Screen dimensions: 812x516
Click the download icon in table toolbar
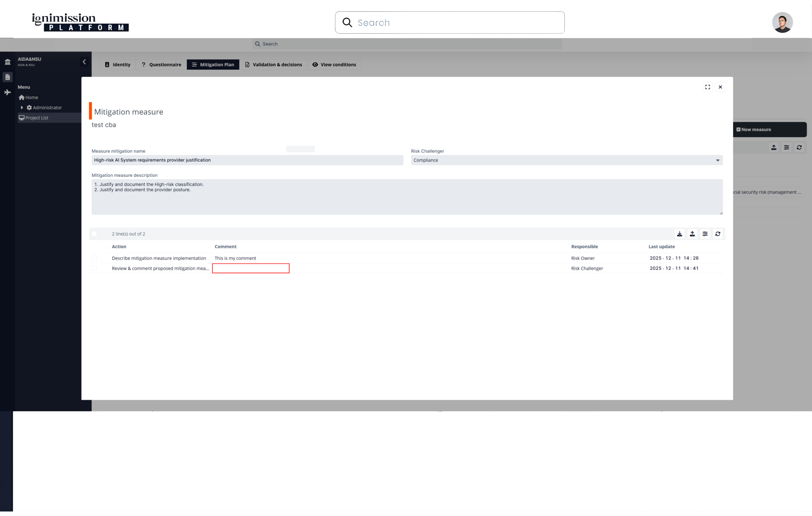pyautogui.click(x=680, y=234)
